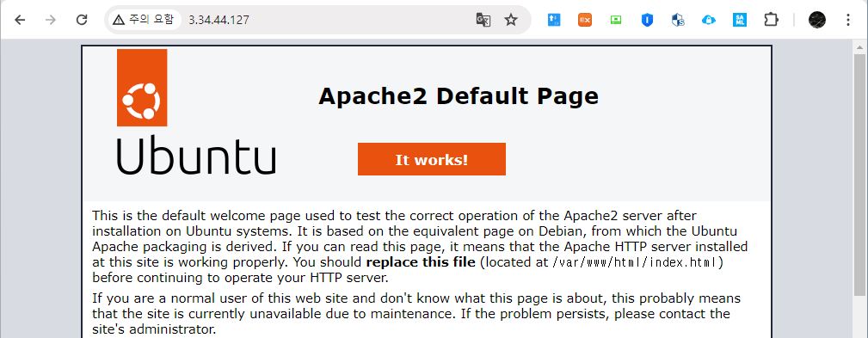Go back to the previous page

(20, 20)
